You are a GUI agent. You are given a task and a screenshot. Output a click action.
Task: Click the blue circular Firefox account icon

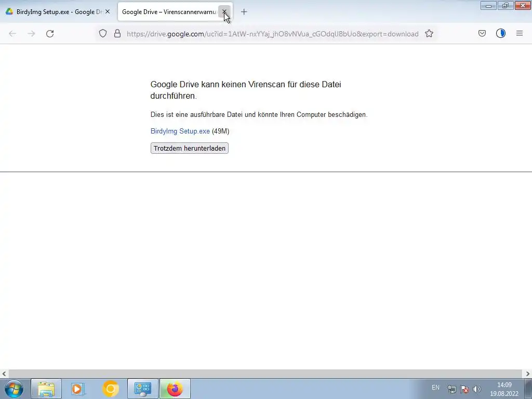pos(501,33)
